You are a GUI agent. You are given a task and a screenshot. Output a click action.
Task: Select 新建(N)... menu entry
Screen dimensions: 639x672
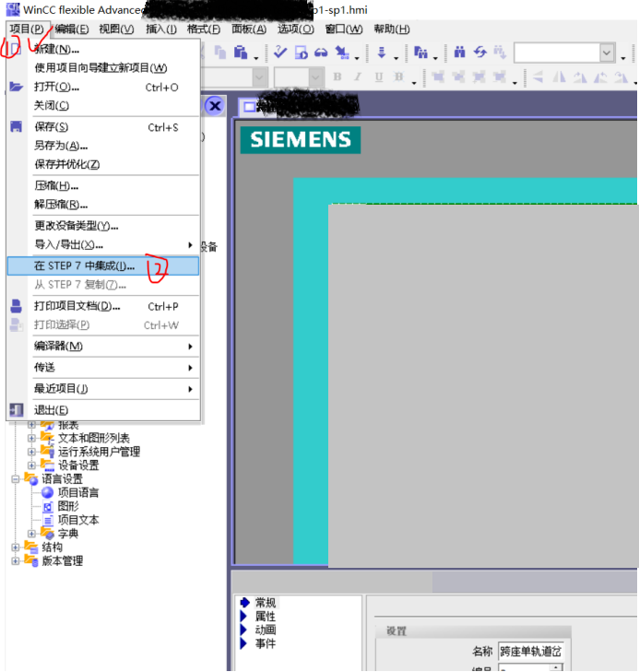[x=103, y=49]
